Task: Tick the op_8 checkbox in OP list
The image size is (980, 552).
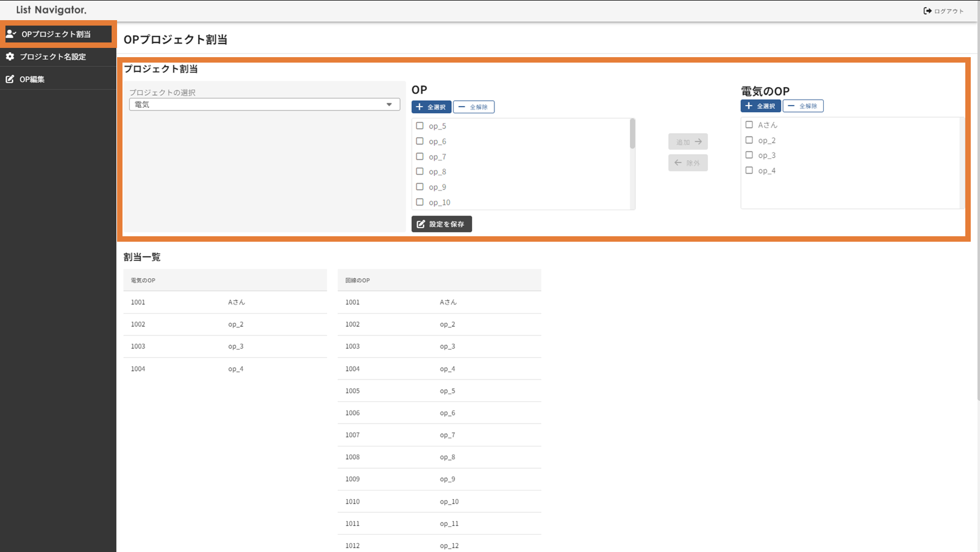Action: tap(420, 171)
